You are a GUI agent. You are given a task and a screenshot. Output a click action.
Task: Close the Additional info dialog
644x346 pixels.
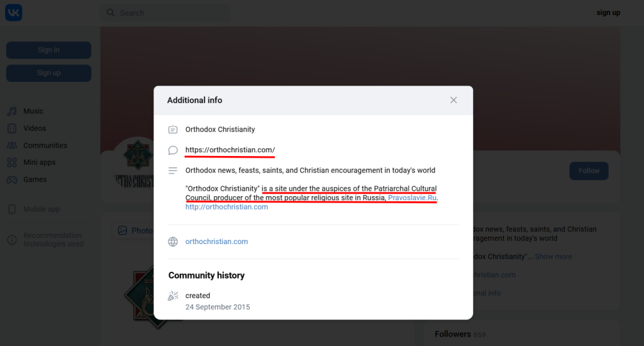[x=453, y=100]
